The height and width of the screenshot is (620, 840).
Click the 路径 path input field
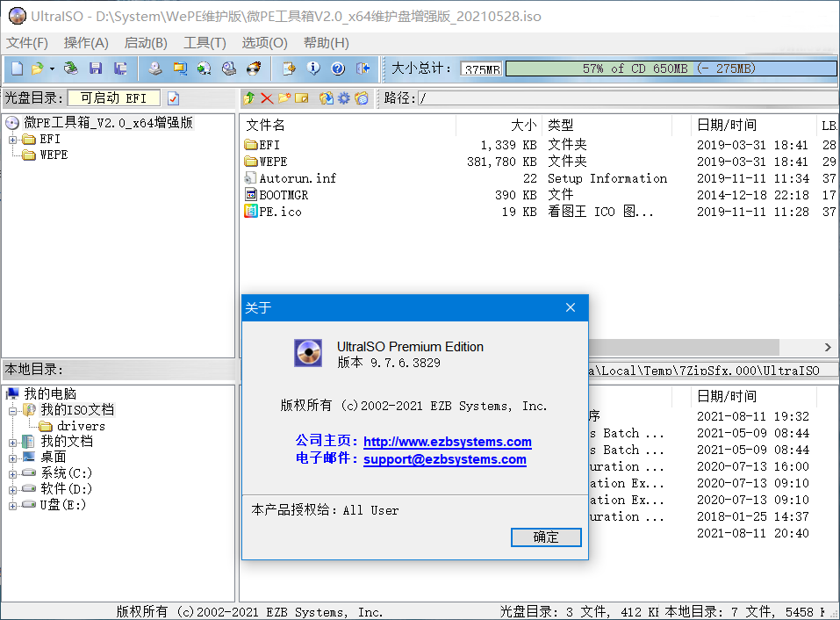point(628,98)
